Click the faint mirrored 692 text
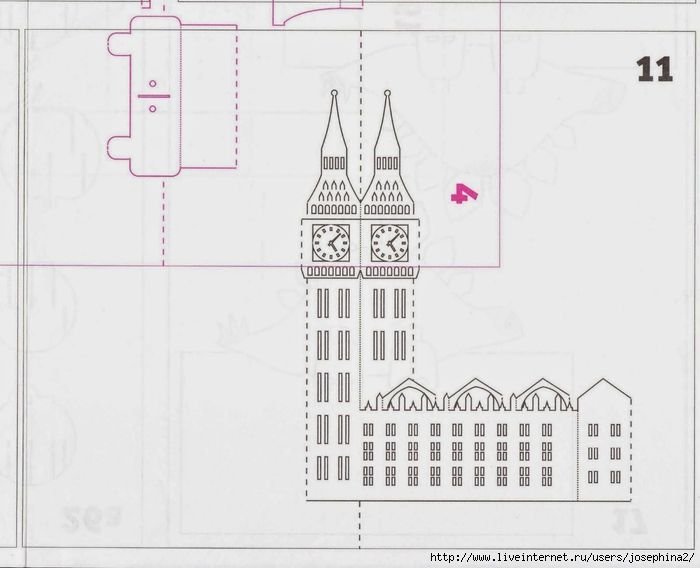 [x=88, y=518]
